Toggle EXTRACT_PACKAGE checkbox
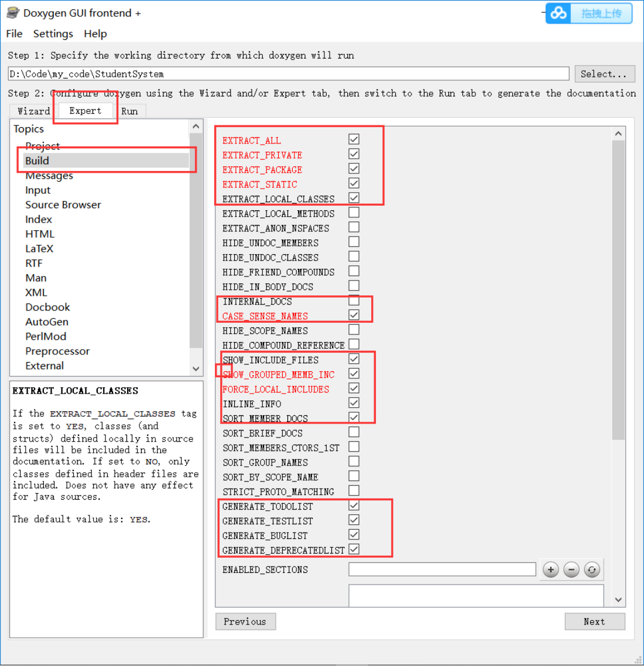Image resolution: width=644 pixels, height=666 pixels. click(x=354, y=169)
